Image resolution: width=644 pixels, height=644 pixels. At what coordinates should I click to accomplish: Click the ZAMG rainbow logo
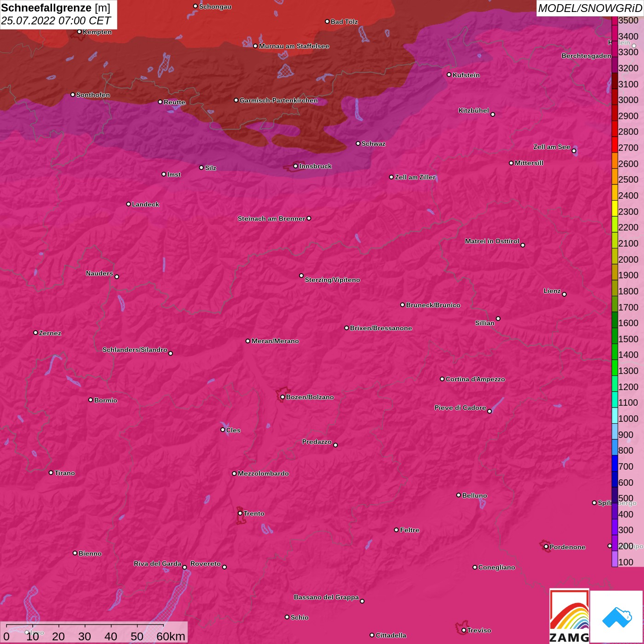point(569,616)
